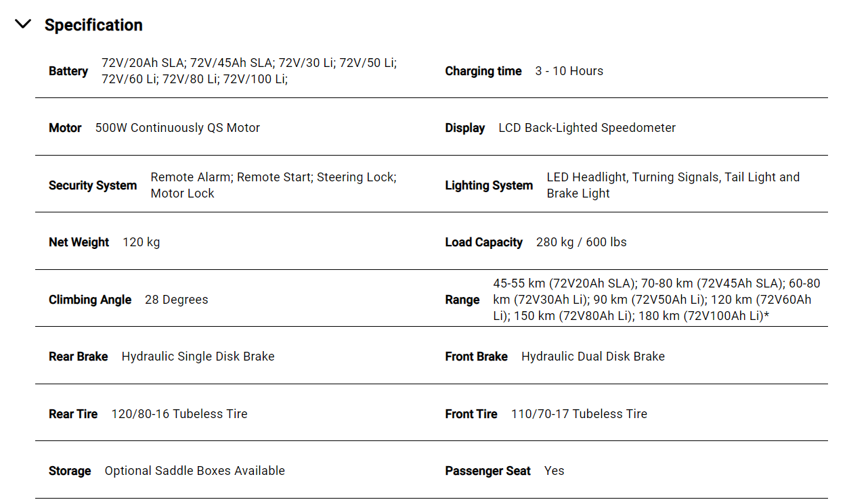Click Hydraulic Dual Disk Brake text
This screenshot has height=504, width=847.
click(593, 357)
